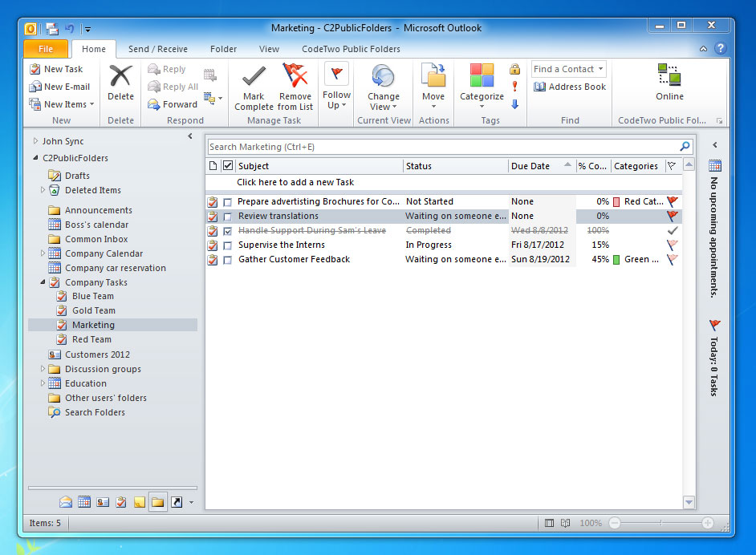Viewport: 756px width, 555px height.
Task: Sort tasks by Status column header
Action: point(456,166)
